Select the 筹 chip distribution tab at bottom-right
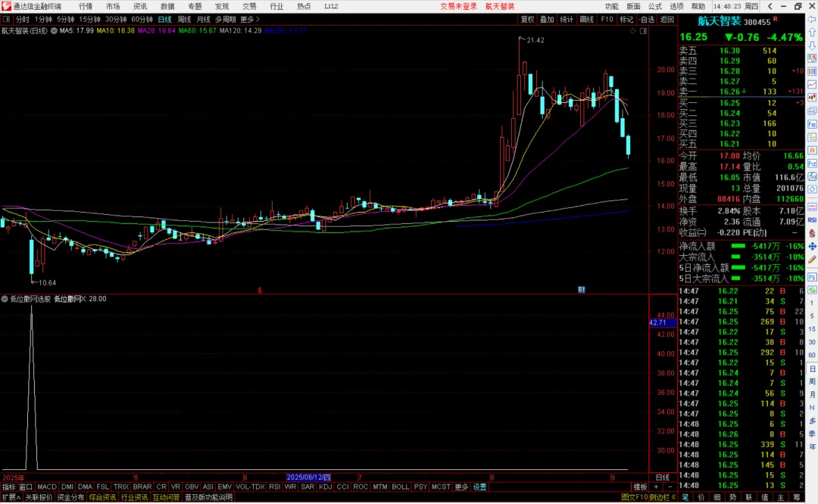The image size is (818, 504). 797,497
